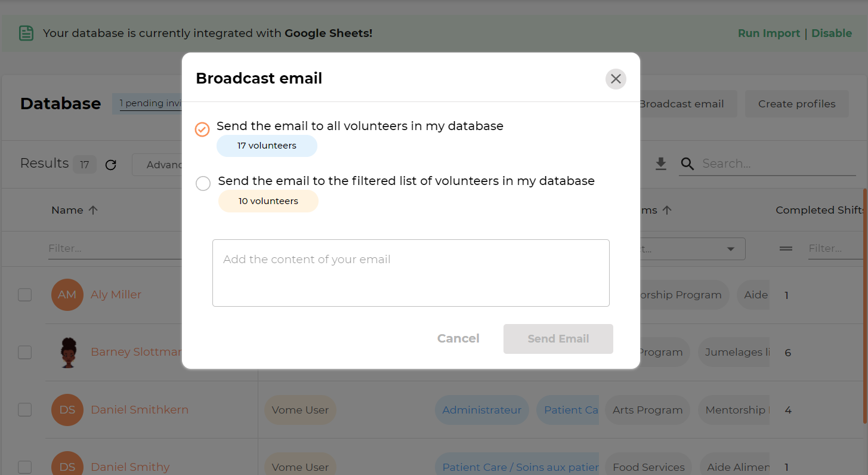868x475 pixels.
Task: Tick the checkbox beside Daniel Smithkern
Action: [x=24, y=410]
